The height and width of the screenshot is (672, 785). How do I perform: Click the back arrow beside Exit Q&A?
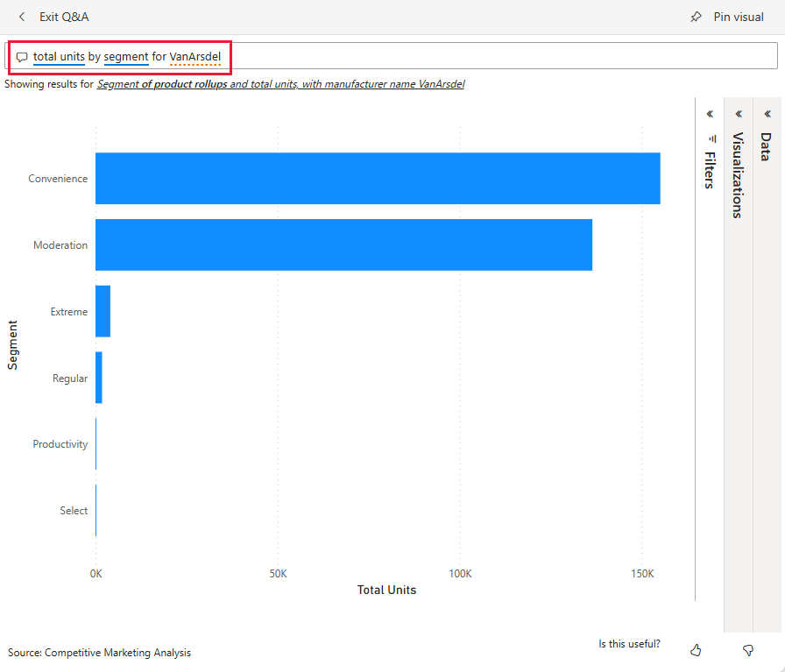point(22,17)
